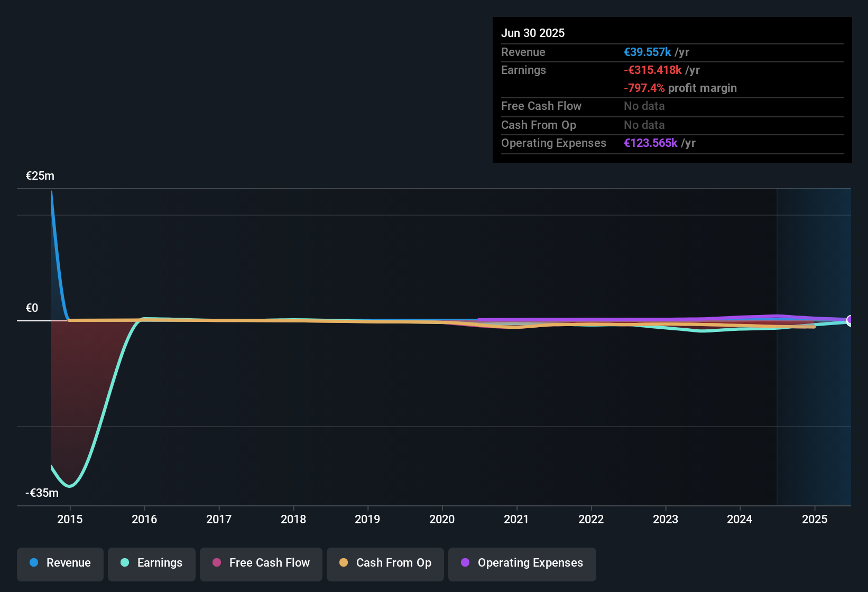Click the orange Cash From Op dot
Viewport: 868px width, 592px height.
[x=344, y=563]
